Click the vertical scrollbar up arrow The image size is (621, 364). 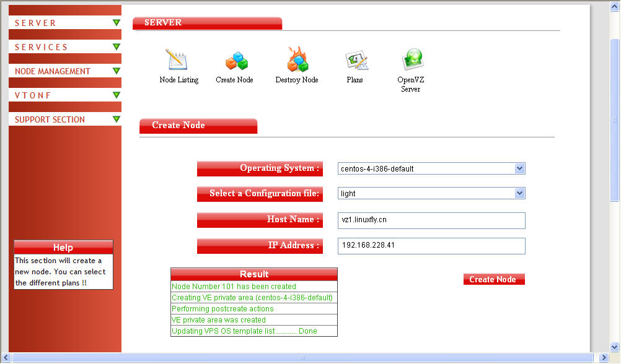point(615,6)
